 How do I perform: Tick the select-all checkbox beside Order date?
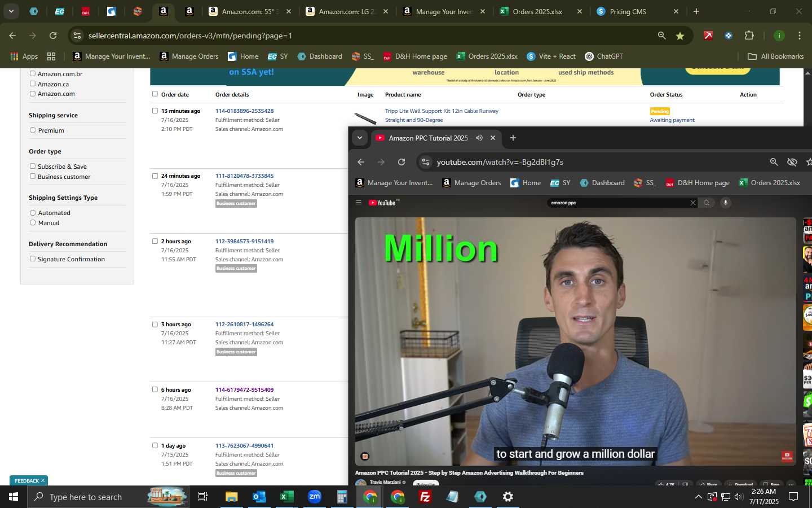(155, 94)
